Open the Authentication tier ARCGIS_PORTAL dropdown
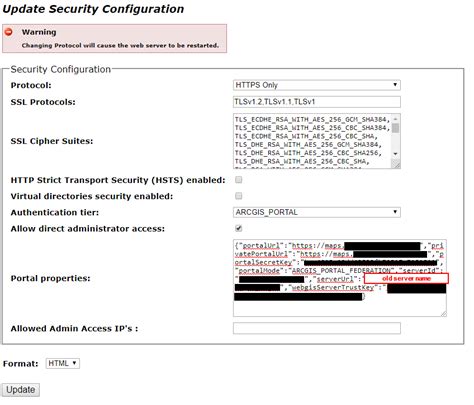The width and height of the screenshot is (474, 405). (317, 212)
